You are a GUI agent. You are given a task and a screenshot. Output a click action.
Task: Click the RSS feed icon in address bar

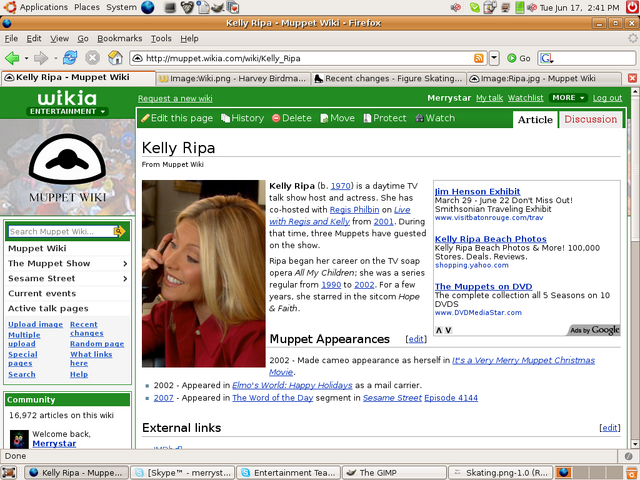[478, 58]
